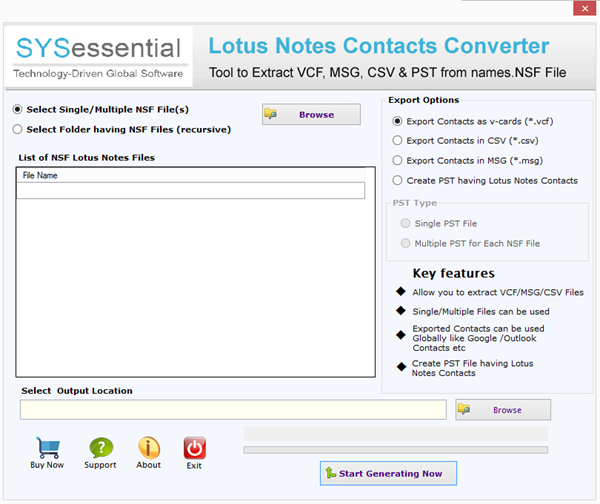Click the conversion progress bar
The width and height of the screenshot is (600, 504).
[x=396, y=450]
